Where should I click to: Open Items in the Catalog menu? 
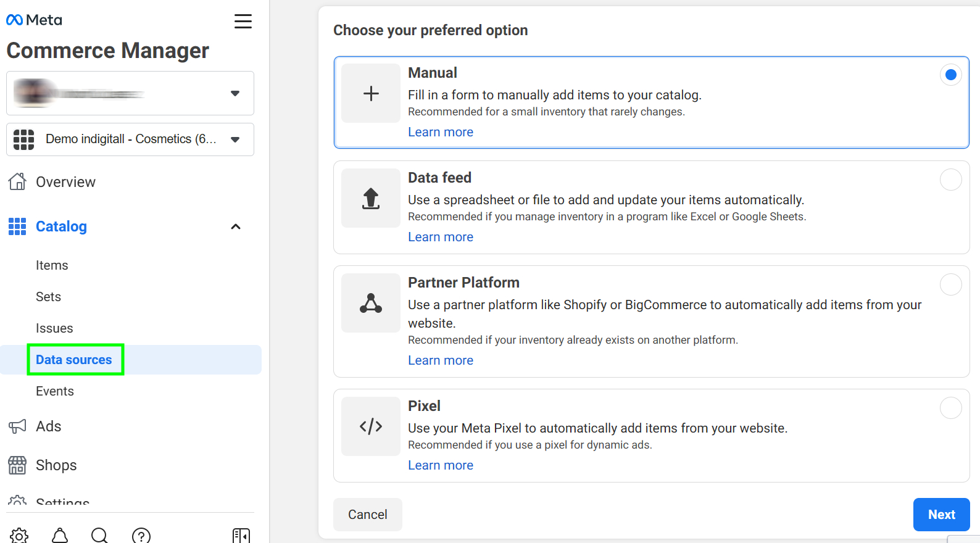(x=52, y=265)
